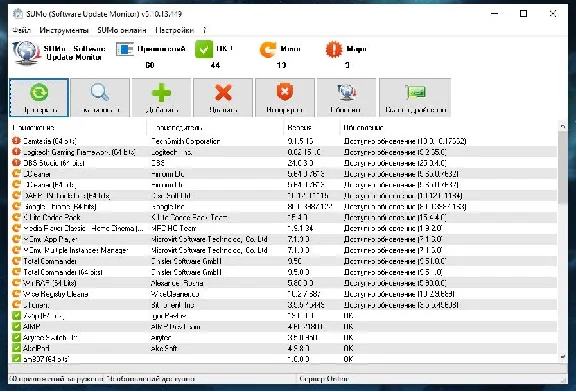The width and height of the screenshot is (576, 391).
Task: Click the orange arrow minor-updates counter icon
Action: point(268,49)
